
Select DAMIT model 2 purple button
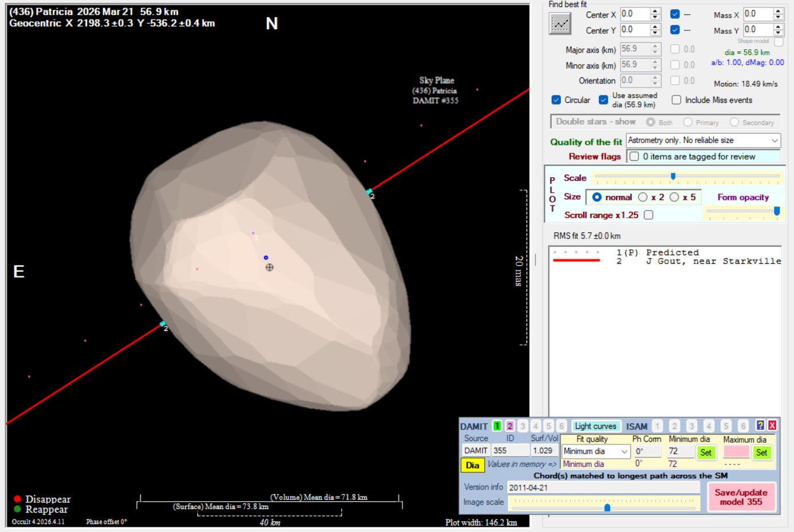click(x=510, y=426)
